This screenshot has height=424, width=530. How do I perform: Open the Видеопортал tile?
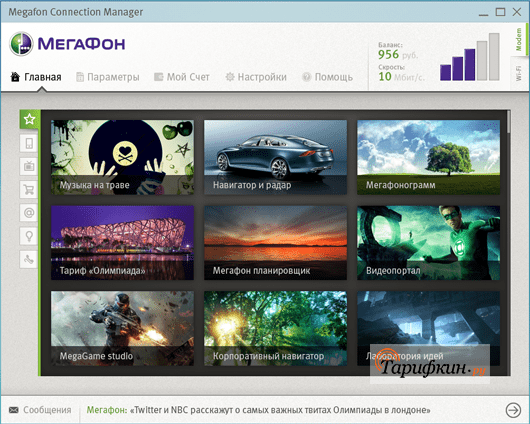429,243
